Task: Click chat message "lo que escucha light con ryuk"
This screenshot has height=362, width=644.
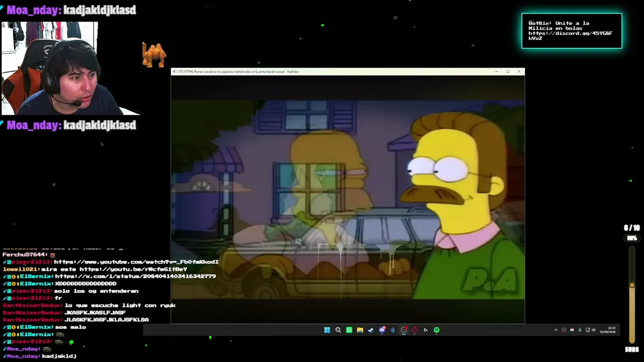Action: pyautogui.click(x=120, y=305)
